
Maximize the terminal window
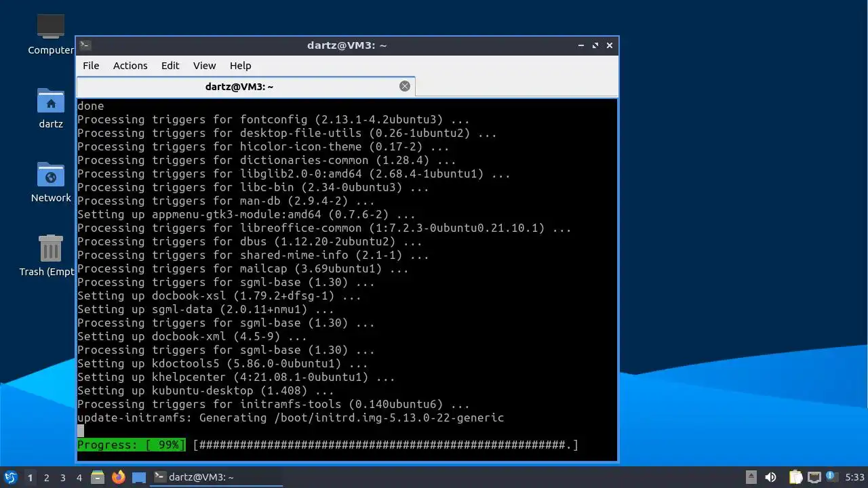click(x=595, y=45)
